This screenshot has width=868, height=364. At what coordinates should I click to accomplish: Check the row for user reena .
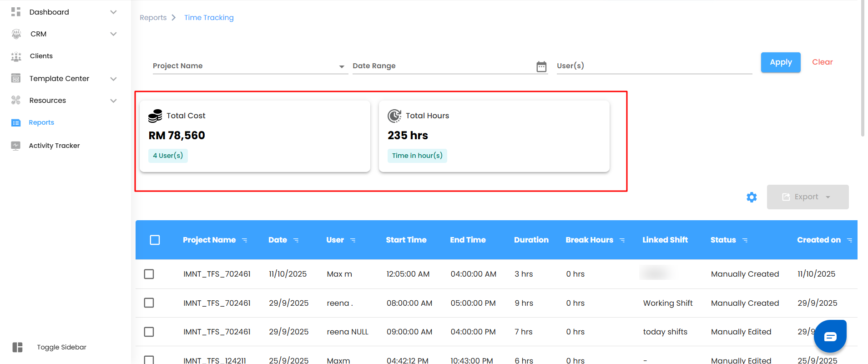click(149, 303)
